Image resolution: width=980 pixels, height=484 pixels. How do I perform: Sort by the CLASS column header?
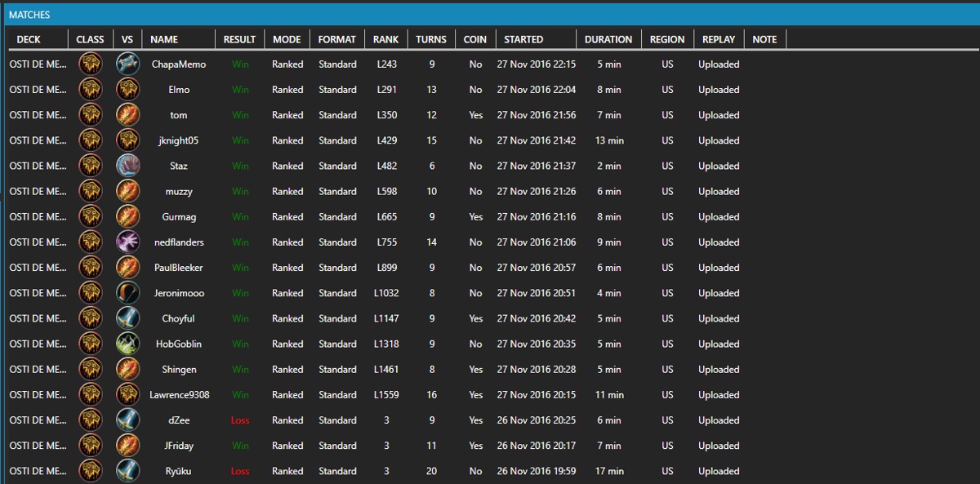(x=90, y=39)
